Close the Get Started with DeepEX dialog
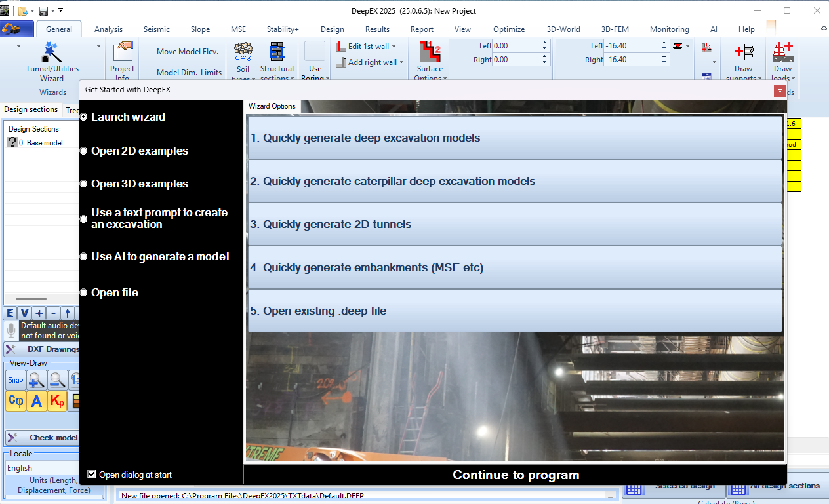This screenshot has width=829, height=504. pyautogui.click(x=779, y=91)
